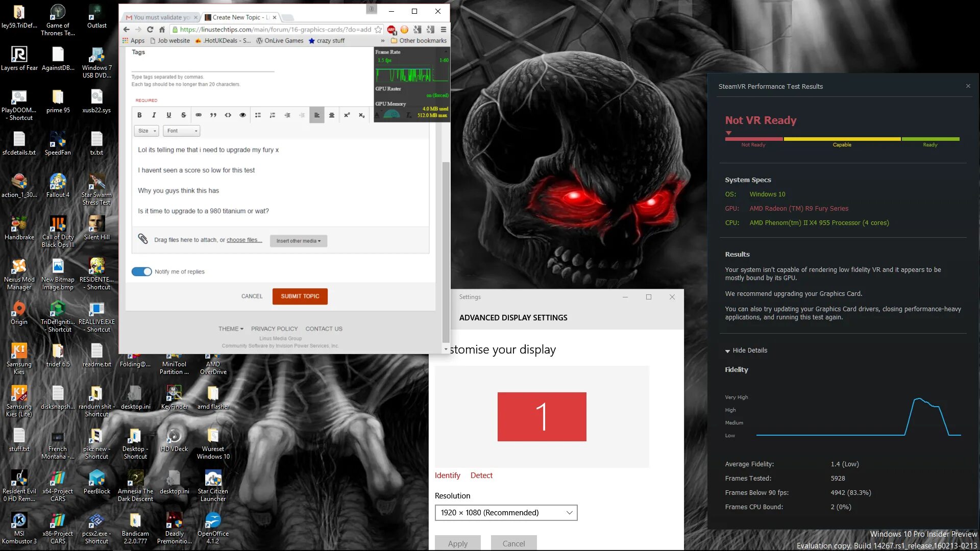Open the HotUKDeals bookmark
This screenshot has height=551, width=980.
click(223, 41)
